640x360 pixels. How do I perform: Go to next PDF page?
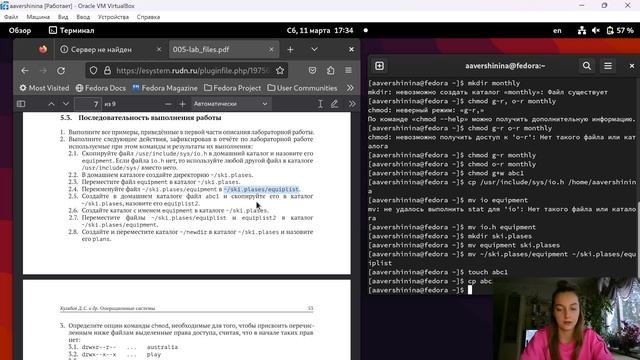[66, 104]
